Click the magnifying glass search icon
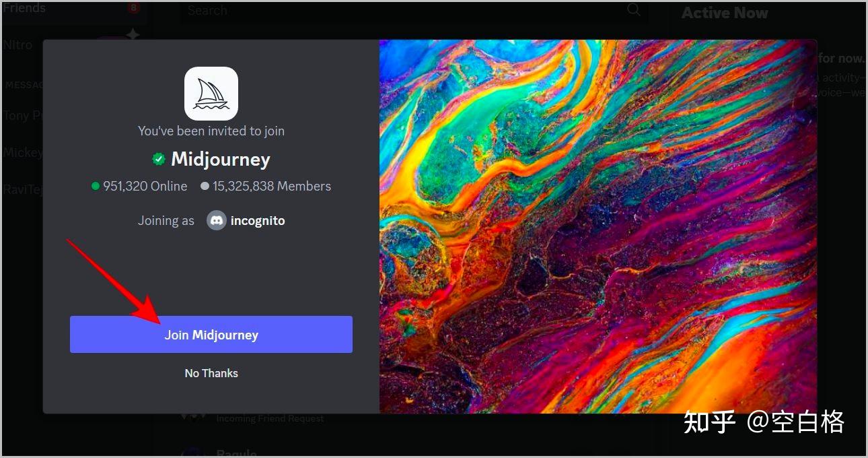 click(x=632, y=10)
